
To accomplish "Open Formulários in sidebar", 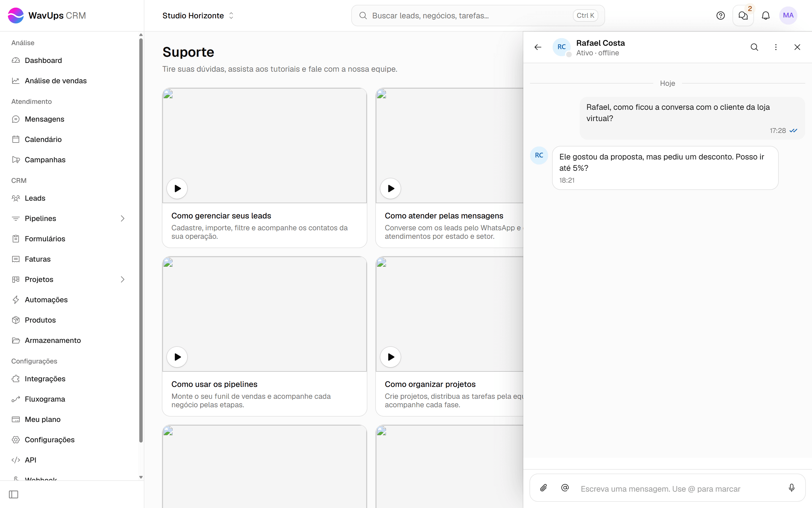I will pyautogui.click(x=69, y=239).
